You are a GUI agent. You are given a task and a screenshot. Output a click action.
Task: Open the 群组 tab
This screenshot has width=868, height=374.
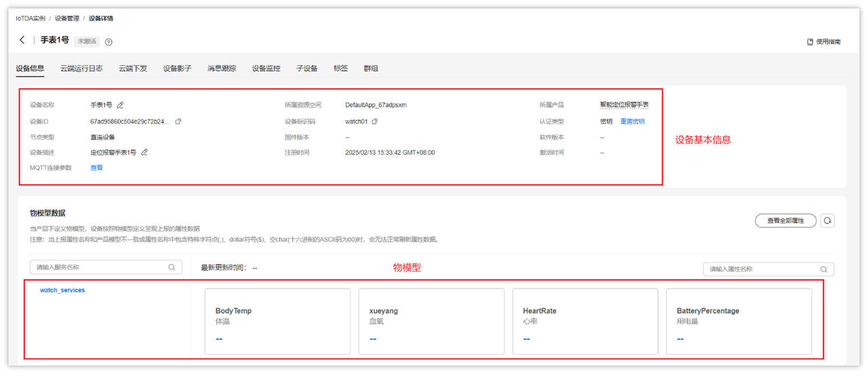click(371, 69)
